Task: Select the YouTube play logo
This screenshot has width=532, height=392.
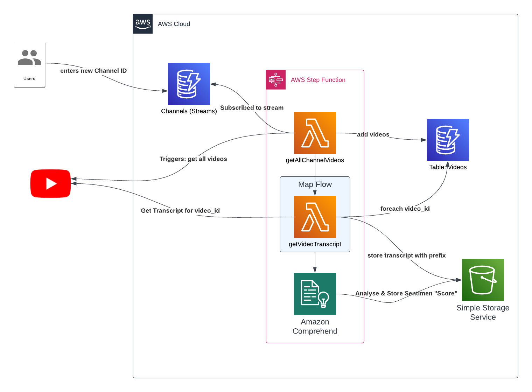Action: click(x=51, y=184)
